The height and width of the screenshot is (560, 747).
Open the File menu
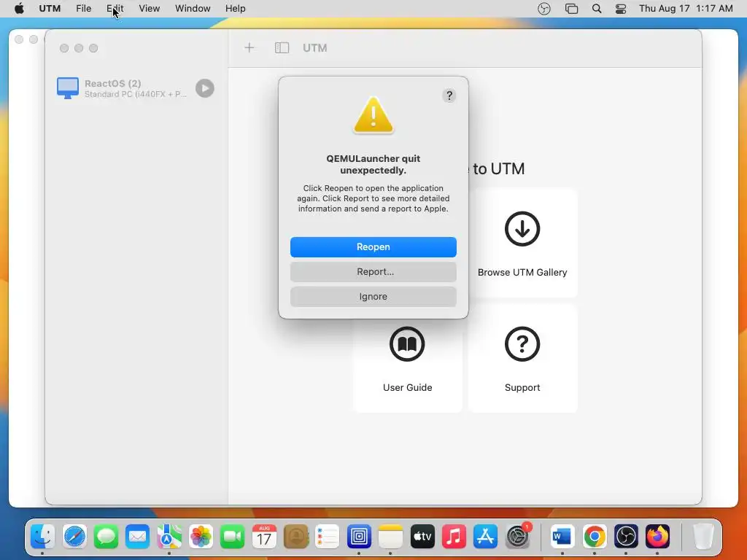pos(83,9)
